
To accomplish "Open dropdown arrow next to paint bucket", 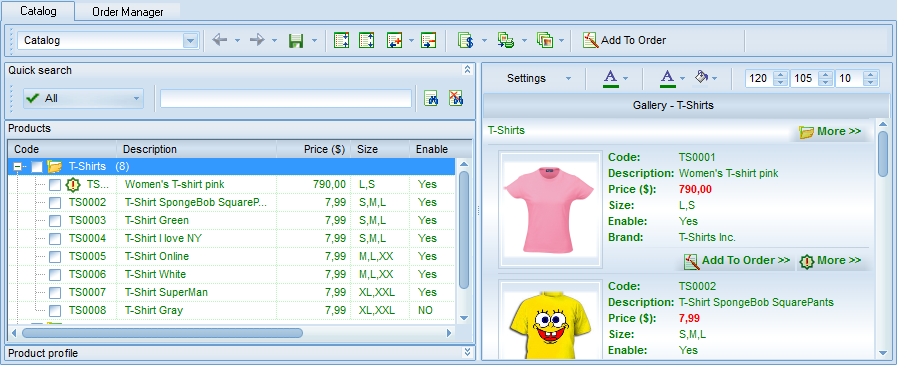I will point(714,78).
